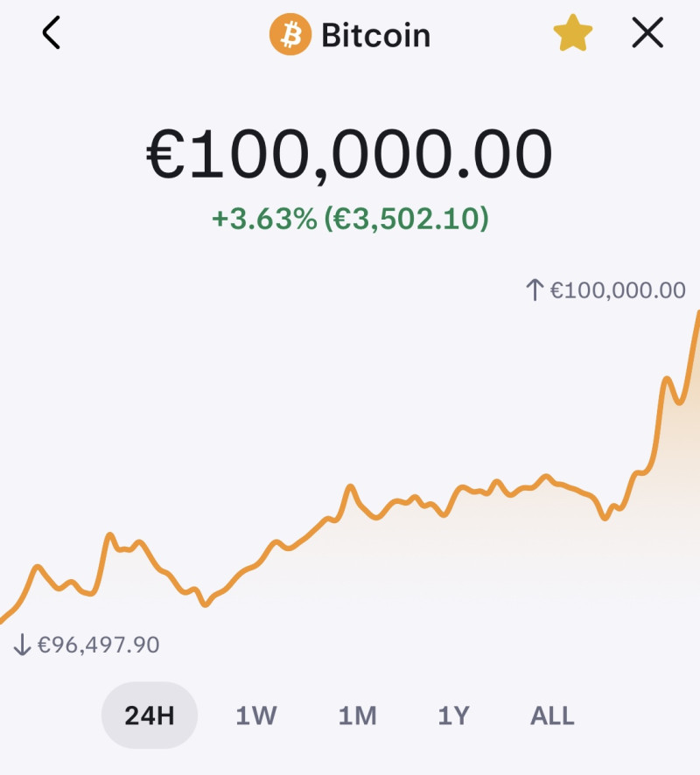Screen dimensions: 700x775
Task: Click the chart line's final peak
Action: pyautogui.click(x=697, y=313)
